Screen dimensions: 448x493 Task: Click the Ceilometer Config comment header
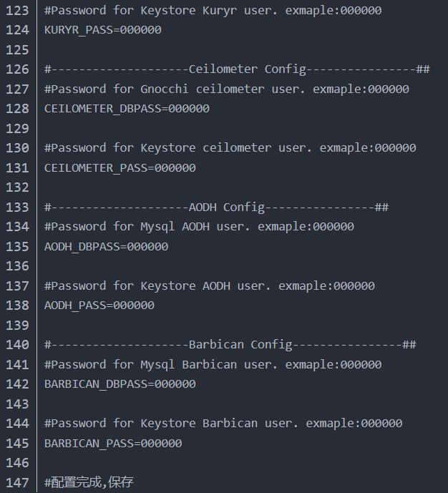point(236,69)
